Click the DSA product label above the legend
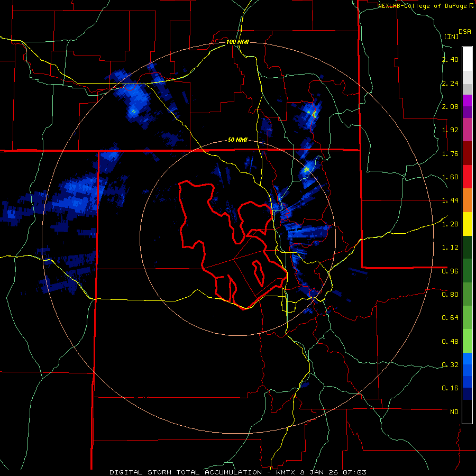Screen dimensions: 476x476 [x=465, y=31]
